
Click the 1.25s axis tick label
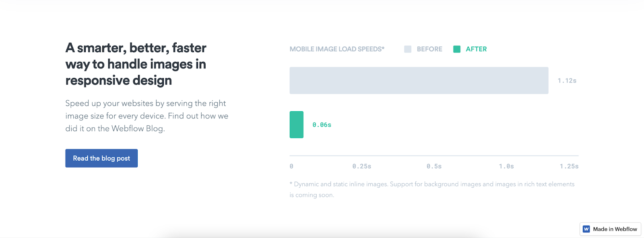pyautogui.click(x=569, y=166)
